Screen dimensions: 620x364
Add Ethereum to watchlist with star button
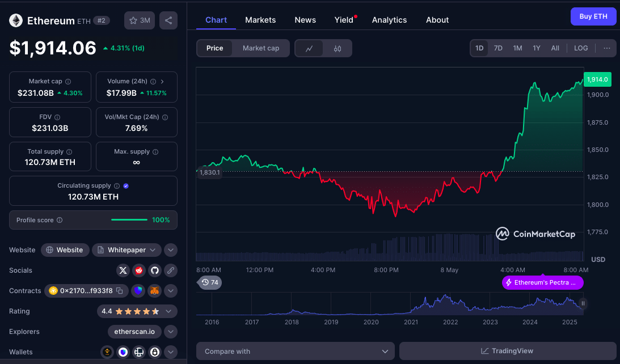140,20
